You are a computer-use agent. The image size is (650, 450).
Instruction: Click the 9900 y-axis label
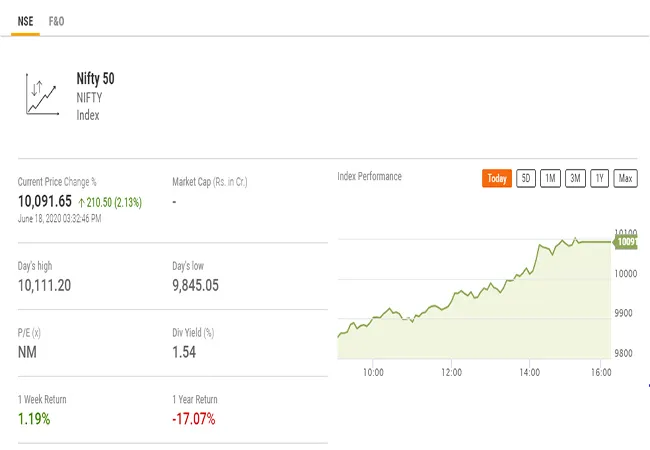click(x=623, y=313)
